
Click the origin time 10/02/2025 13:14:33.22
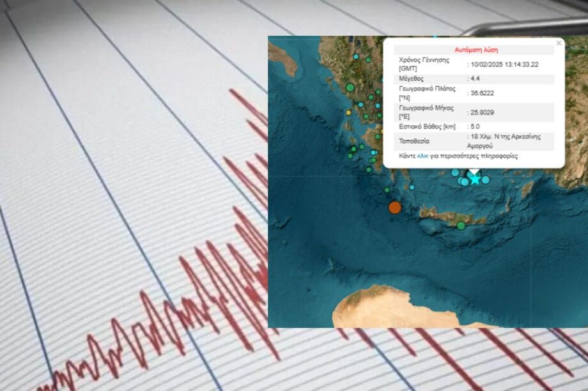504,65
